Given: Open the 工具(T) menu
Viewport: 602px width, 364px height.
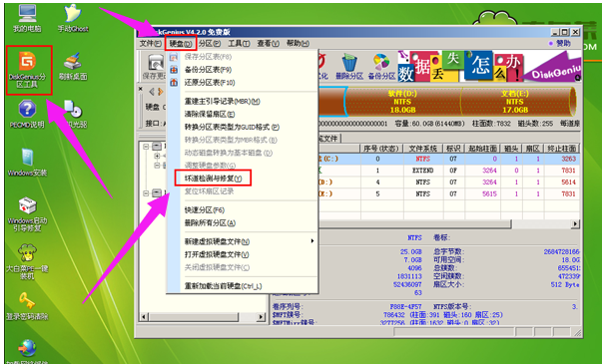Looking at the screenshot, I should 239,43.
